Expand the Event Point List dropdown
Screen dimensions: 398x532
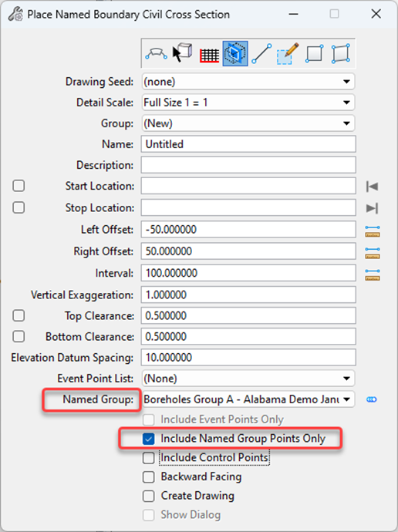tap(248, 379)
